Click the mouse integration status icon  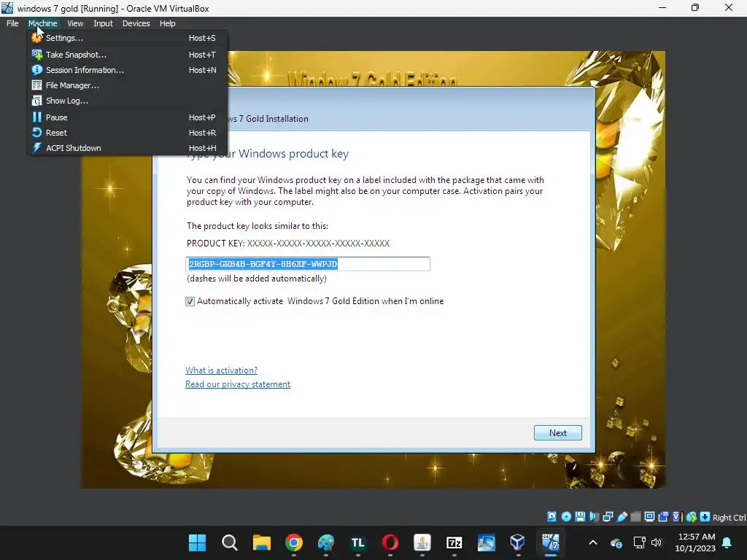(692, 517)
